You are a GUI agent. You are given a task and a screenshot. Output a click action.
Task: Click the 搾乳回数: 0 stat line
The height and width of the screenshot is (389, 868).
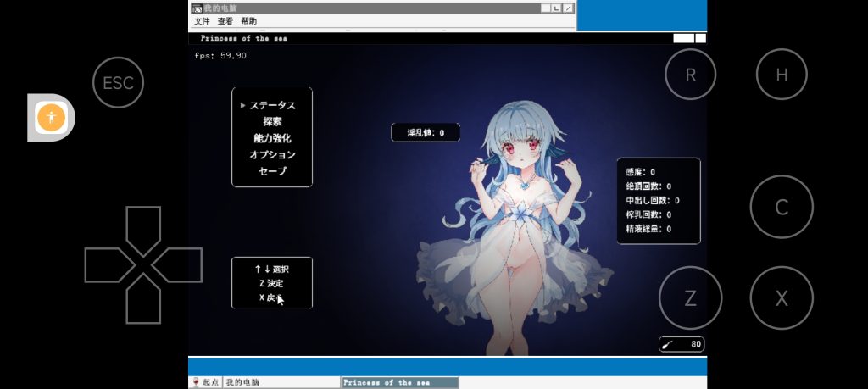pyautogui.click(x=648, y=214)
